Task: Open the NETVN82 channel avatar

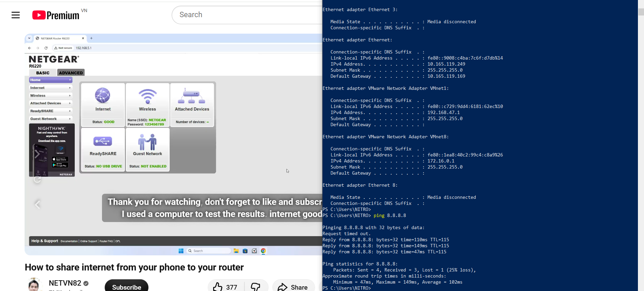Action: [x=34, y=285]
